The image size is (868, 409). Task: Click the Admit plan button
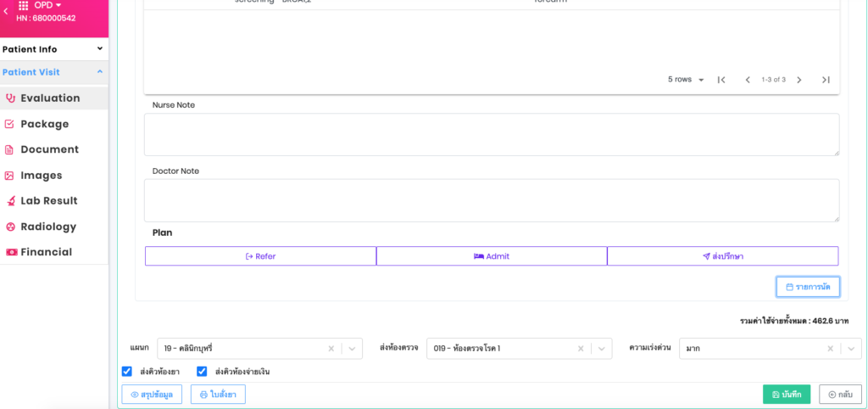click(x=492, y=256)
